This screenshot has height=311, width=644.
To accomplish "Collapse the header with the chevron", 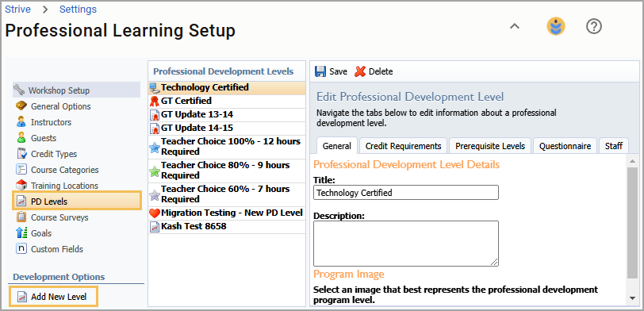I will pos(515,26).
